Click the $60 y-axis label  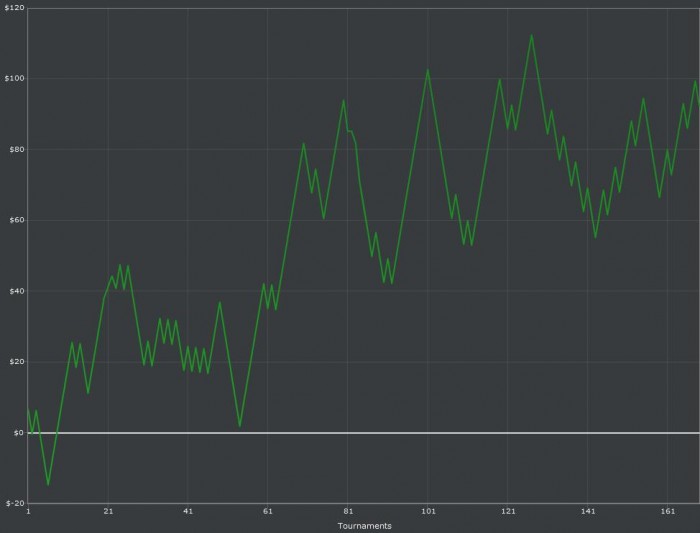[17, 220]
